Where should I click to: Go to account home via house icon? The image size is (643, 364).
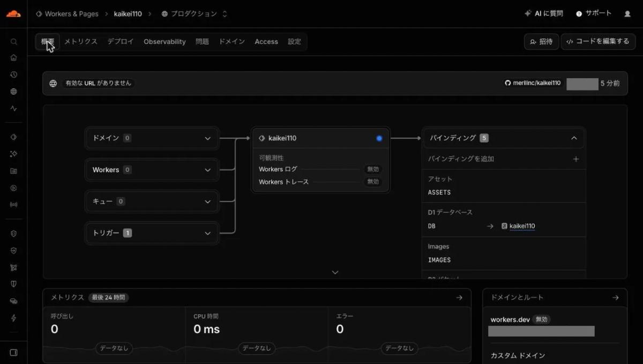(x=14, y=58)
